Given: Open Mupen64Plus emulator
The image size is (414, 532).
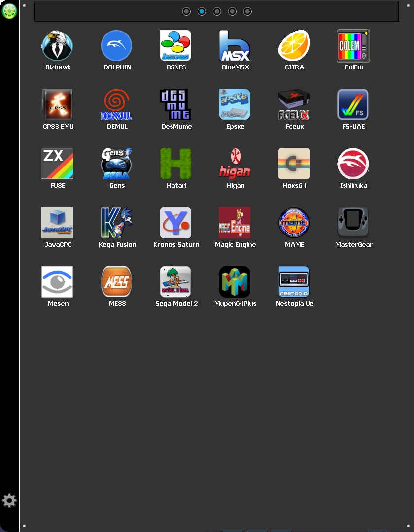Looking at the screenshot, I should pyautogui.click(x=235, y=282).
